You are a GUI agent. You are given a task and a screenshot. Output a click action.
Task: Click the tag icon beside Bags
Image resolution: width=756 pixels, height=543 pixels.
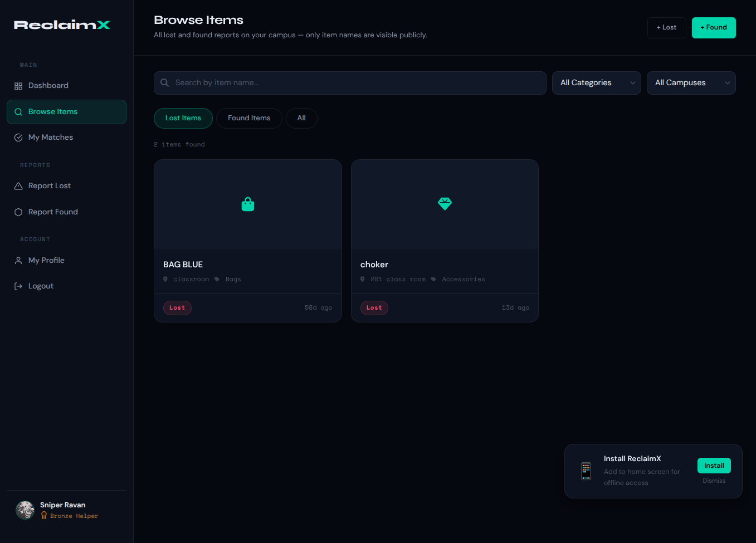tap(217, 279)
